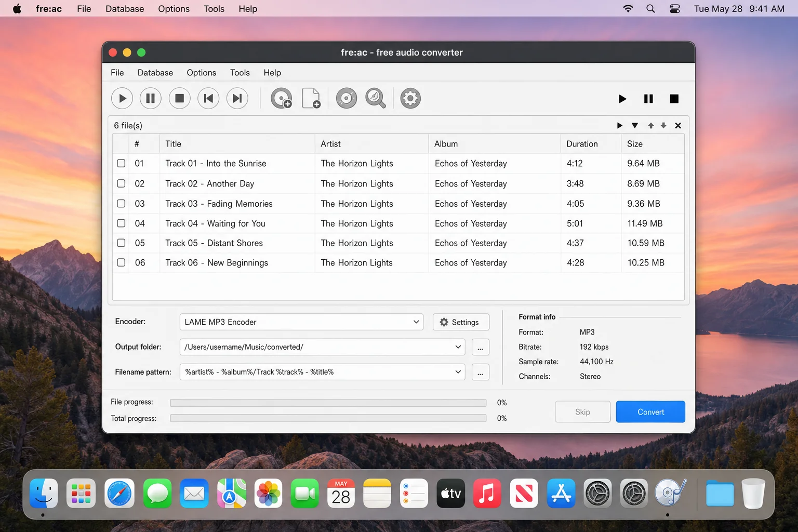Viewport: 798px width, 532px height.
Task: Skip to the previous track
Action: (208, 98)
